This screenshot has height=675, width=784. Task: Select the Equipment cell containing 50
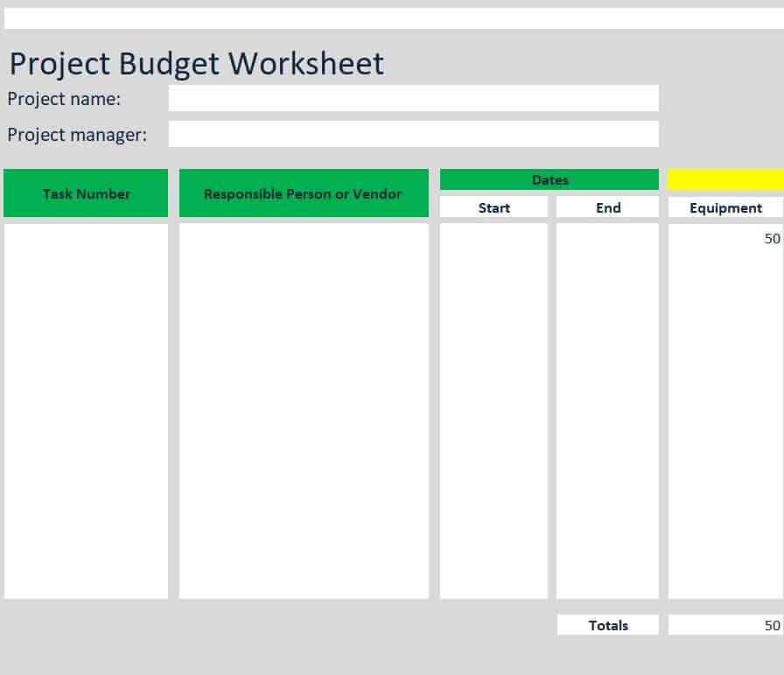click(x=725, y=238)
